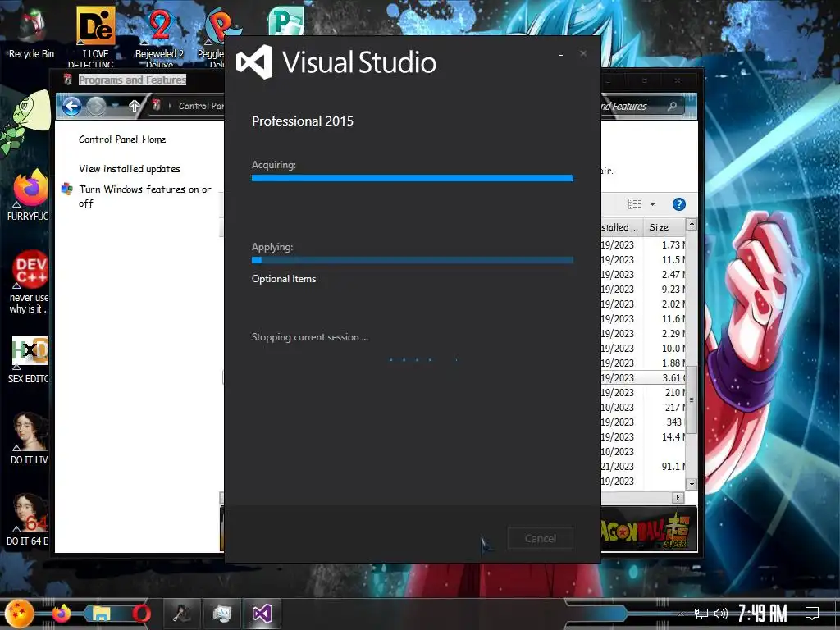Viewport: 840px width, 630px height.
Task: Click View installed updates link
Action: coord(130,169)
